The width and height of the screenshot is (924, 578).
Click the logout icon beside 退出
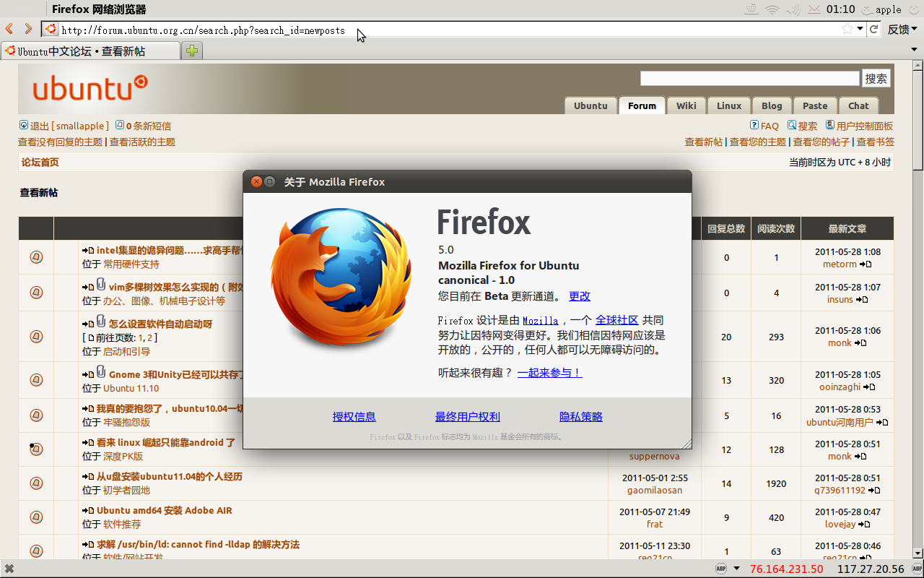[x=23, y=125]
